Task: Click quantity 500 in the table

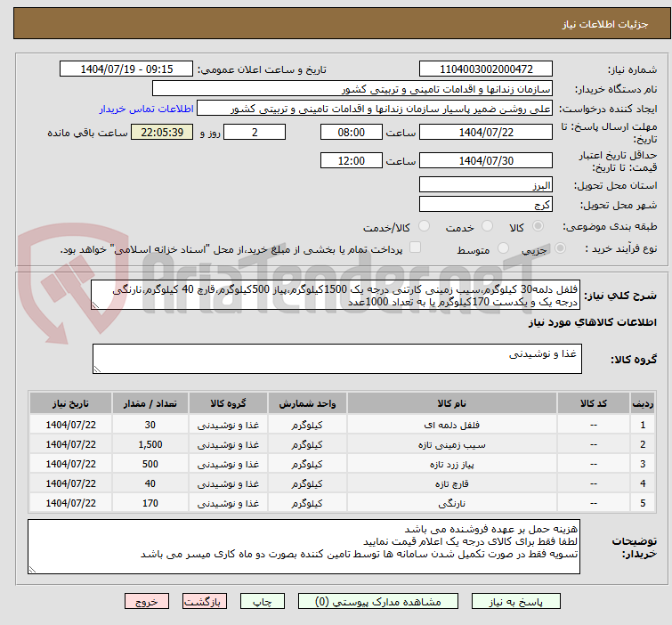Action: (150, 464)
